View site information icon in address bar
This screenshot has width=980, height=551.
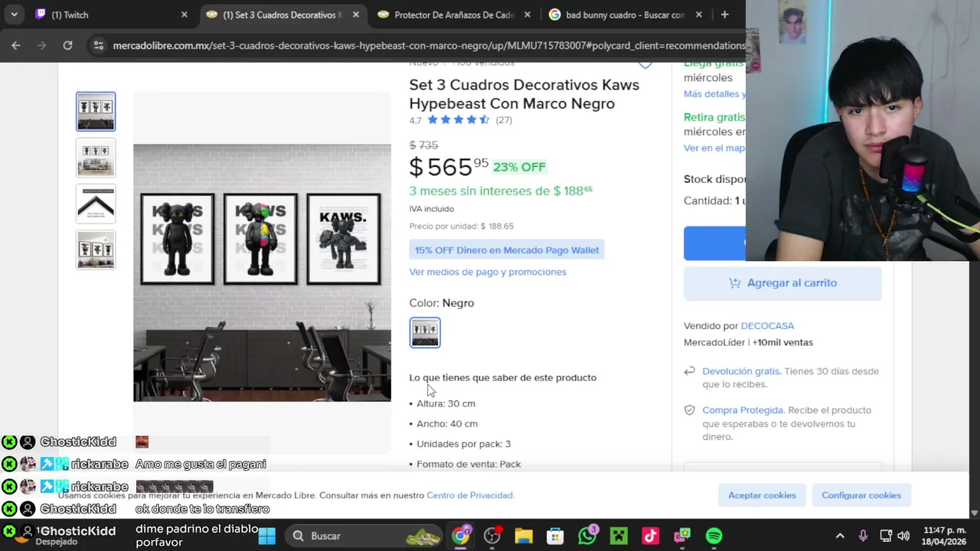point(98,46)
